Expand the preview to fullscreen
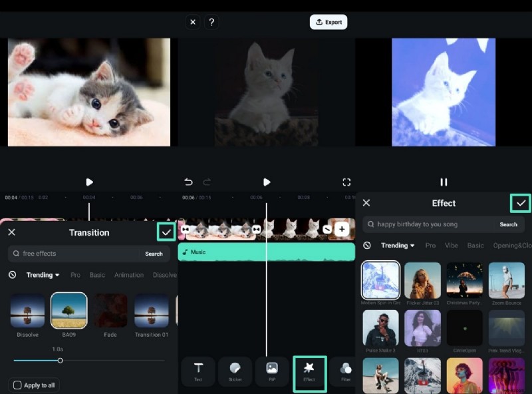Image resolution: width=532 pixels, height=394 pixels. (346, 182)
